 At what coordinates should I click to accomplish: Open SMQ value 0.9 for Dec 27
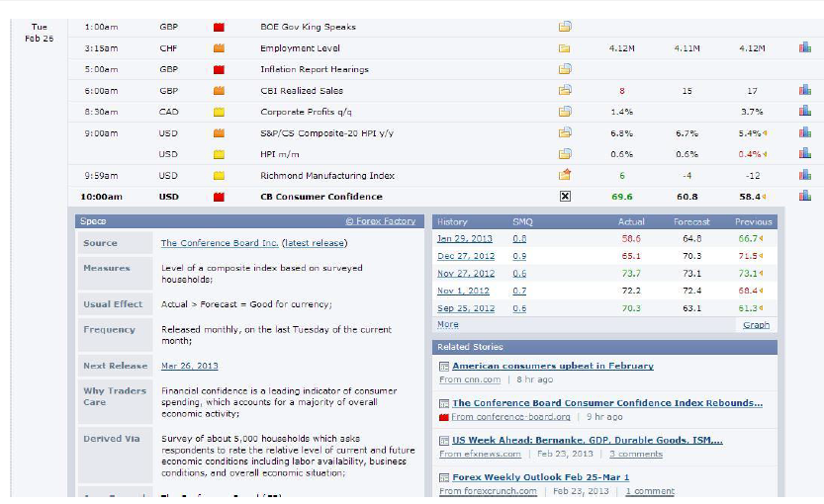519,256
